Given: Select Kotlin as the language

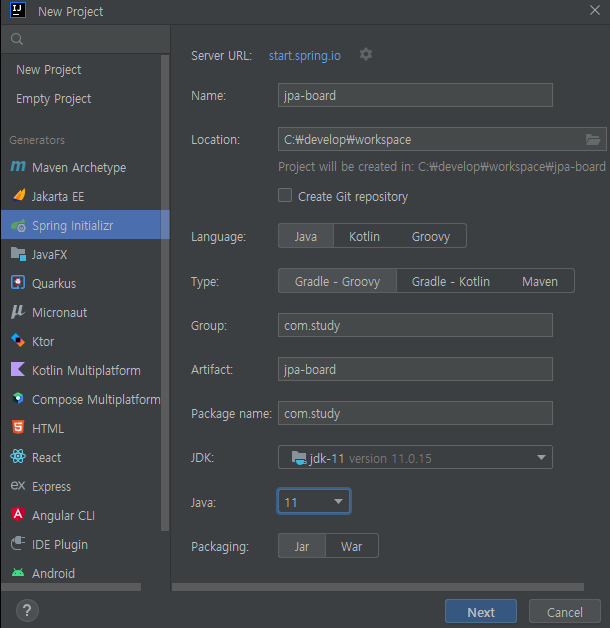Looking at the screenshot, I should [364, 236].
